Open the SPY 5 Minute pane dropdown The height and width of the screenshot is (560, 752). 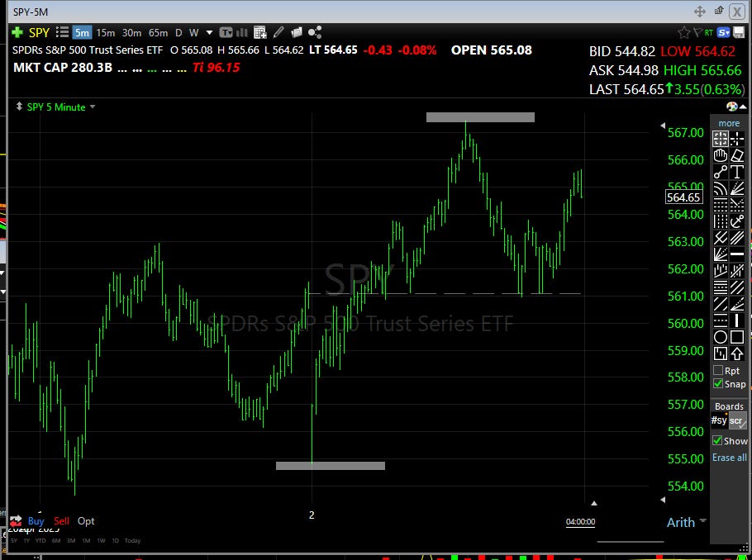coord(92,107)
